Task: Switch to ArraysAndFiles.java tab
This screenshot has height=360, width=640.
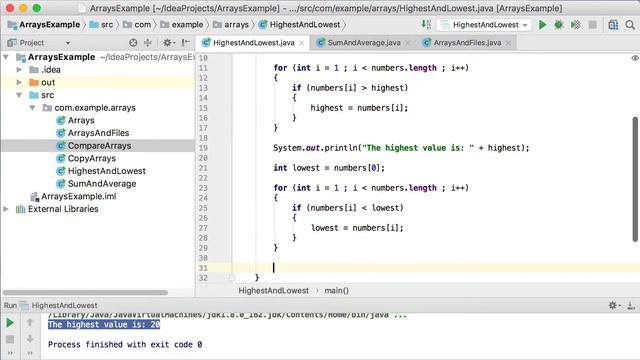Action: tap(467, 43)
